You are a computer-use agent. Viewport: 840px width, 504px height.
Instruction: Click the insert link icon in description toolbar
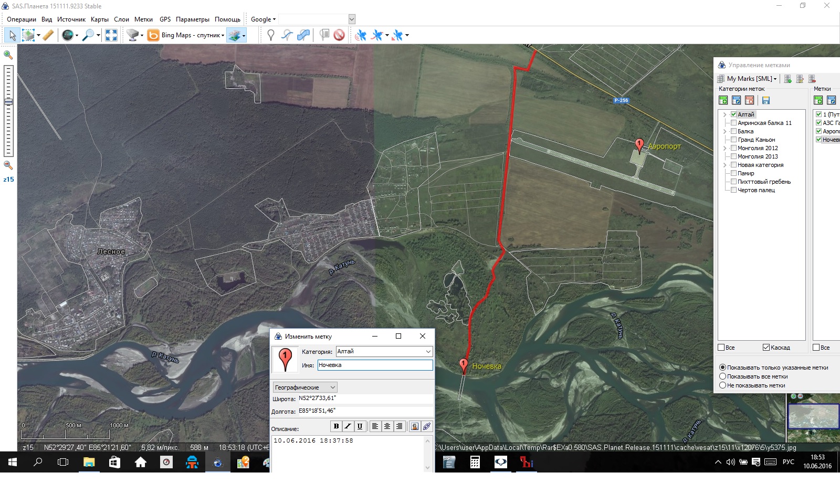[x=427, y=426]
